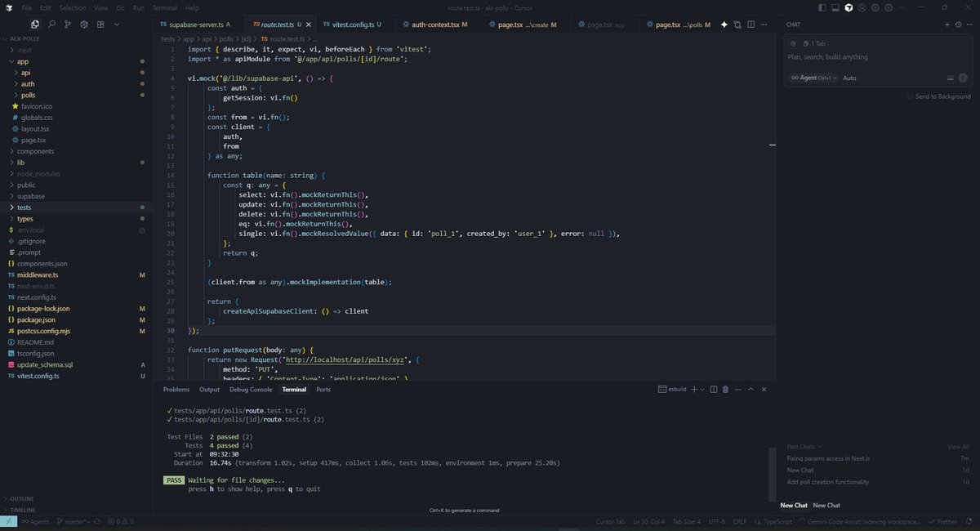Open 'Add poll creation functionality' past chat

(x=828, y=482)
